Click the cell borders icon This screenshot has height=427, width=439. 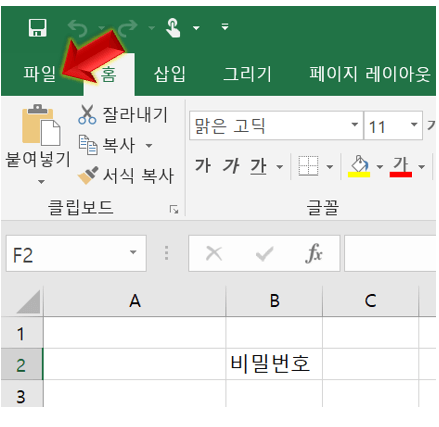pos(308,166)
